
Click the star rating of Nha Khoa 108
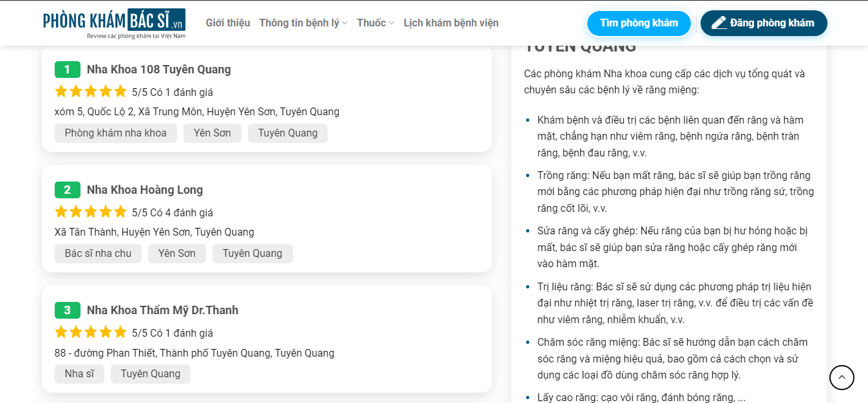pyautogui.click(x=91, y=91)
